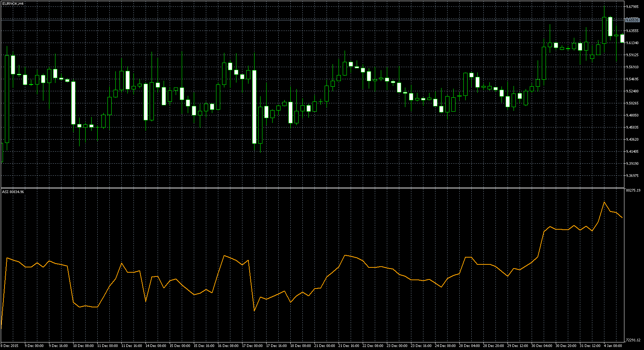The height and width of the screenshot is (350, 644).
Task: Click the 15 Dec 16:00 time label
Action: pos(204,346)
